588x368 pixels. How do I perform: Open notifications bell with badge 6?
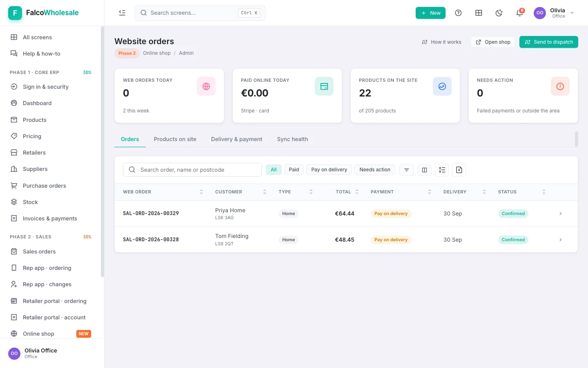point(519,13)
